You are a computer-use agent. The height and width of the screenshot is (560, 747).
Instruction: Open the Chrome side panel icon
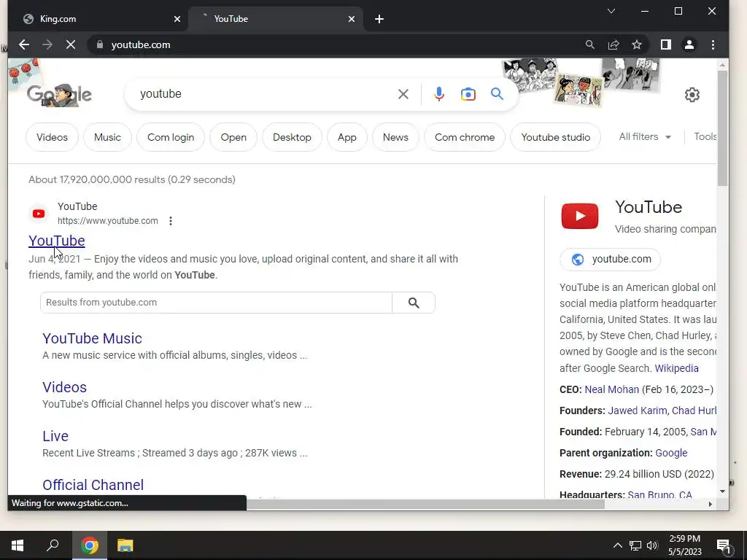click(665, 44)
